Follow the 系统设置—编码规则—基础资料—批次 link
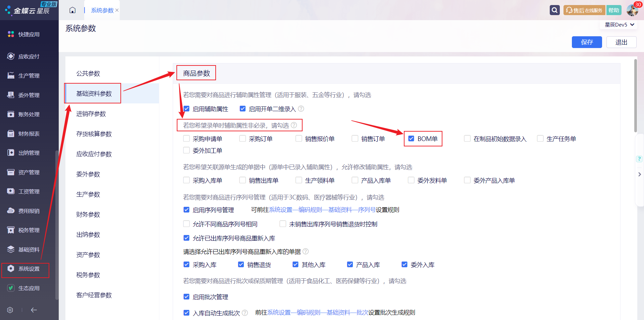This screenshot has height=320, width=644. (318, 313)
